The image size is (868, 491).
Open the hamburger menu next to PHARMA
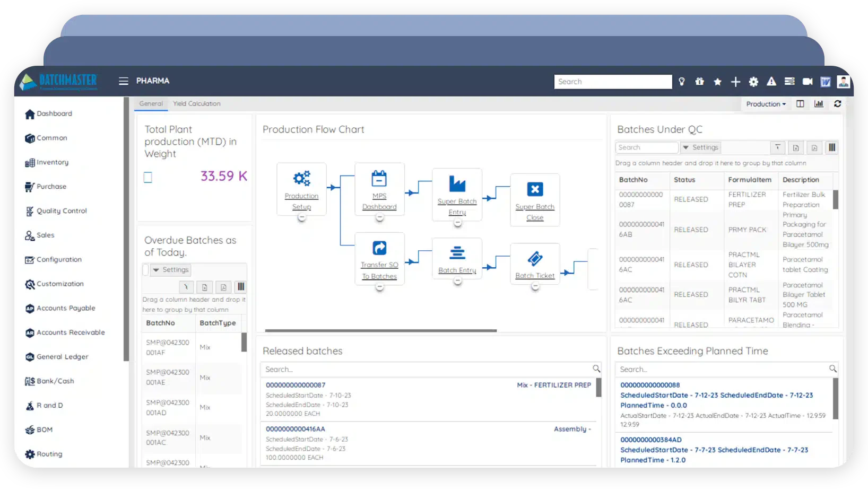coord(123,81)
